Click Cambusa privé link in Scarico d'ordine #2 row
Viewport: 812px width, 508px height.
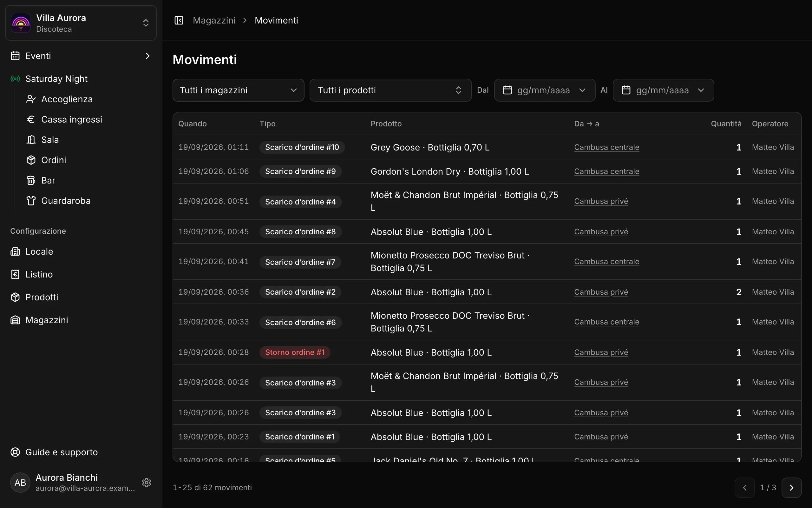601,292
